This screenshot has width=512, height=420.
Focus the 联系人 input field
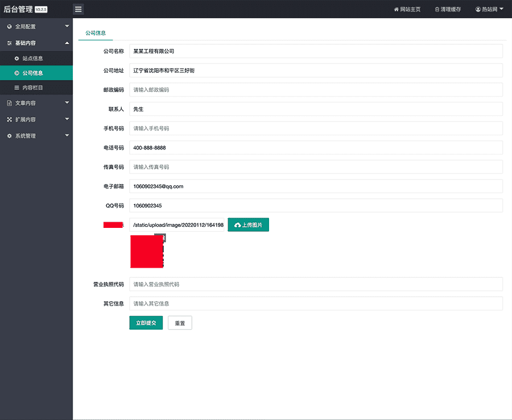[x=316, y=109]
